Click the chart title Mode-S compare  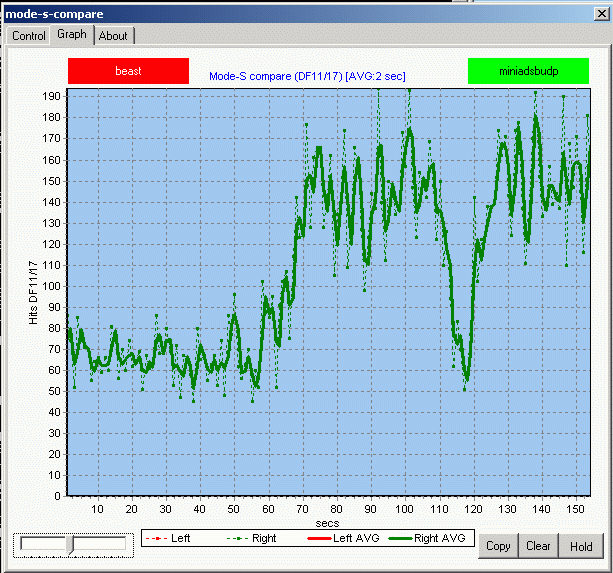(x=307, y=76)
